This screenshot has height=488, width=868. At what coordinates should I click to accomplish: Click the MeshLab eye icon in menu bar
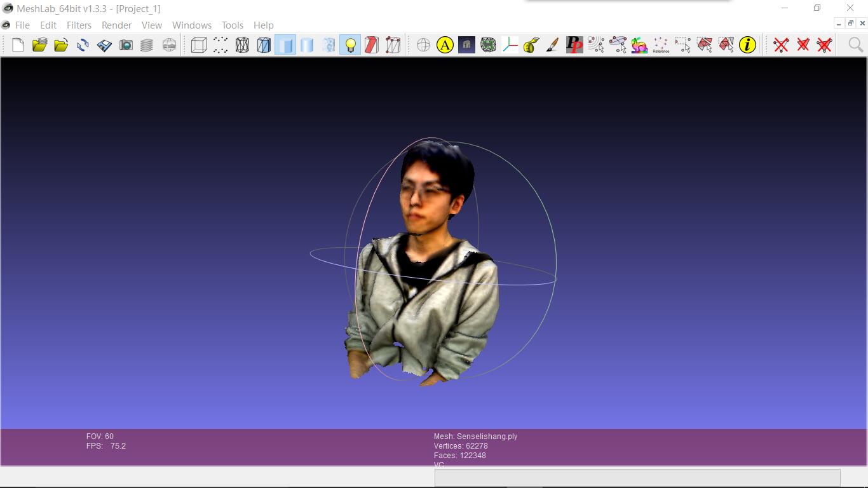(6, 25)
